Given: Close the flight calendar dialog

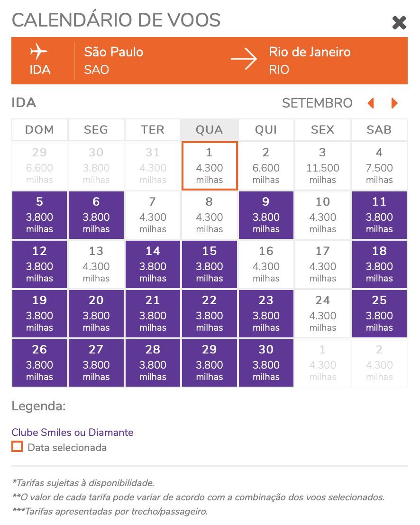Looking at the screenshot, I should [x=399, y=23].
